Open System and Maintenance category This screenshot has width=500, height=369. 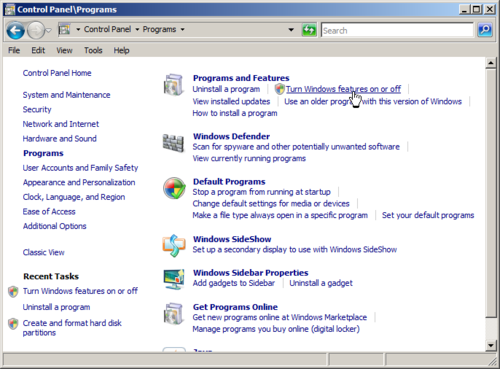point(66,95)
